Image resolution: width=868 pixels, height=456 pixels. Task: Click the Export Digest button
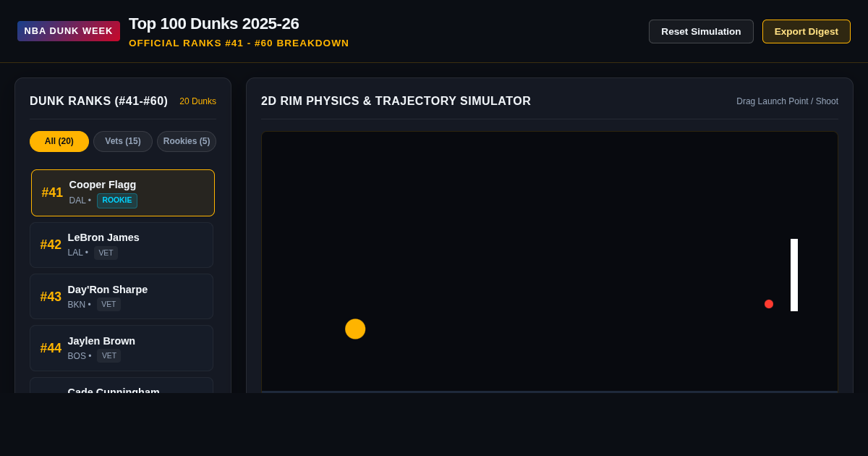click(807, 31)
